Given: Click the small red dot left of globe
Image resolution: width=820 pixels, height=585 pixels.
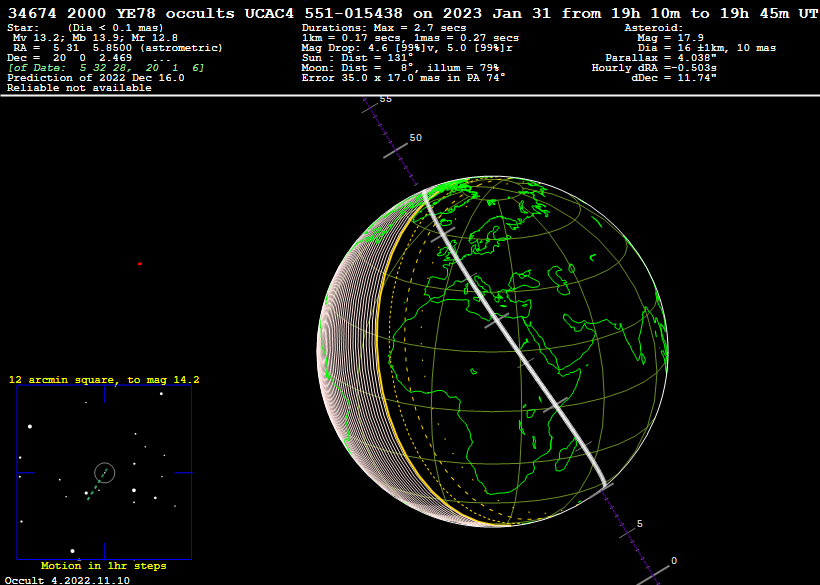Looking at the screenshot, I should coord(140,264).
